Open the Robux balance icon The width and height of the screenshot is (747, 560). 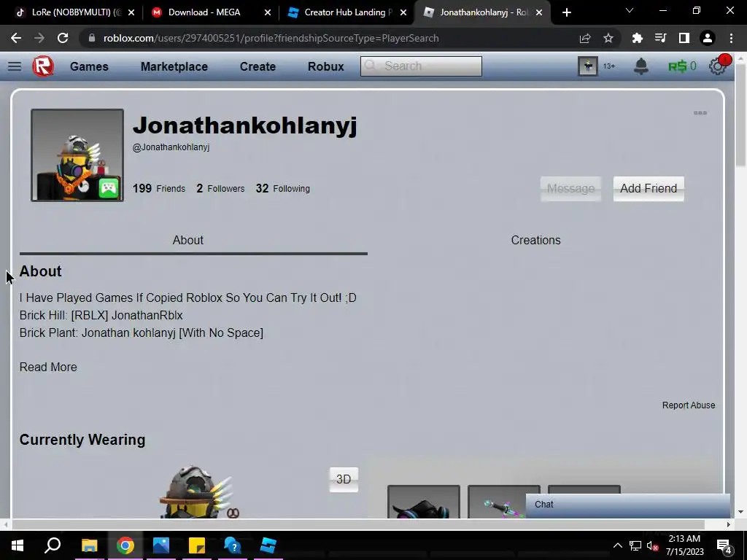682,66
